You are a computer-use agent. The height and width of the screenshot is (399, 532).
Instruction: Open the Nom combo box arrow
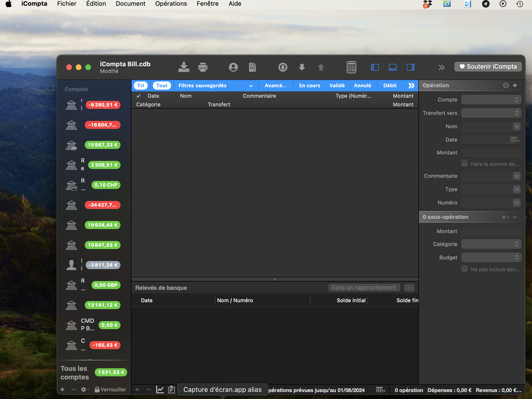(517, 126)
